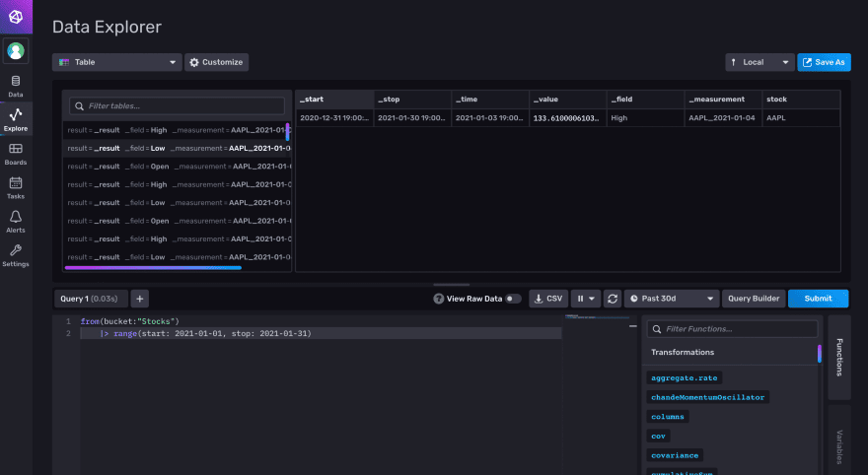
Task: Click the AAPL_2021-01-04 measurement cell
Action: [x=723, y=118]
